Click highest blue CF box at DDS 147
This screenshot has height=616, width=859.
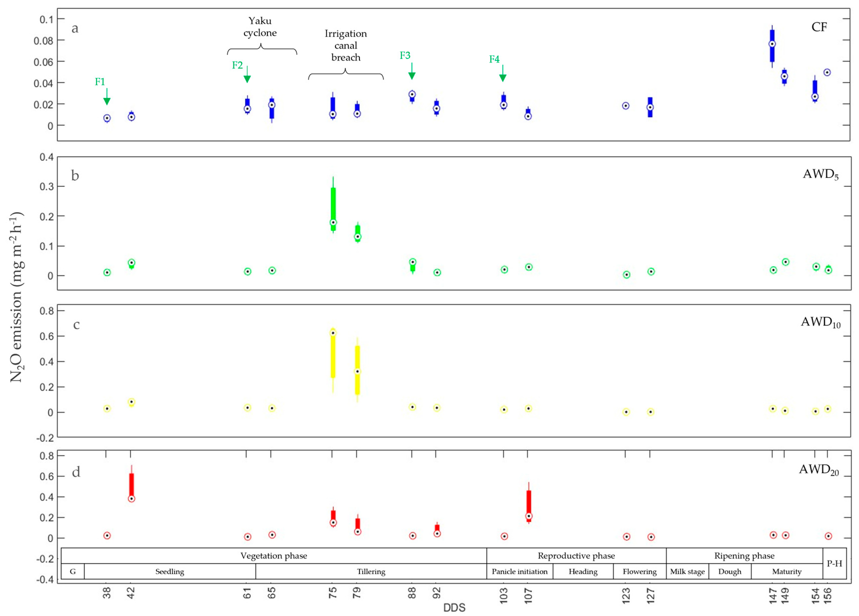(x=772, y=46)
